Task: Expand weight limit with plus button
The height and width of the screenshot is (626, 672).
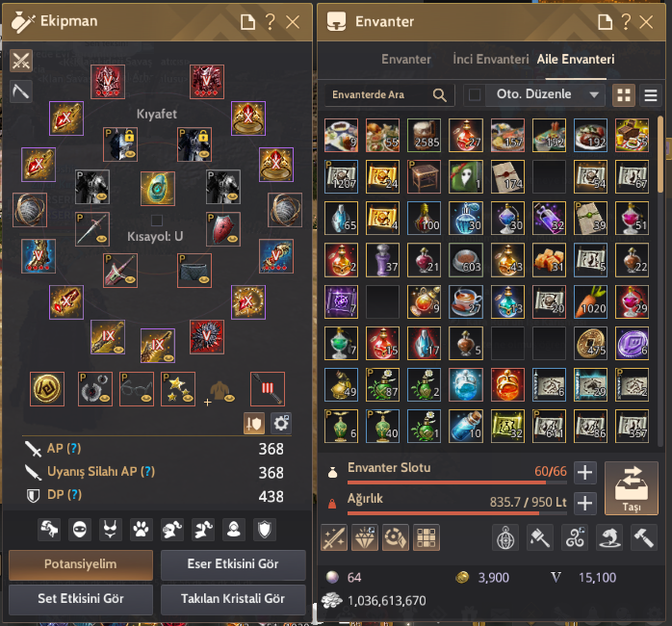Action: [x=585, y=503]
